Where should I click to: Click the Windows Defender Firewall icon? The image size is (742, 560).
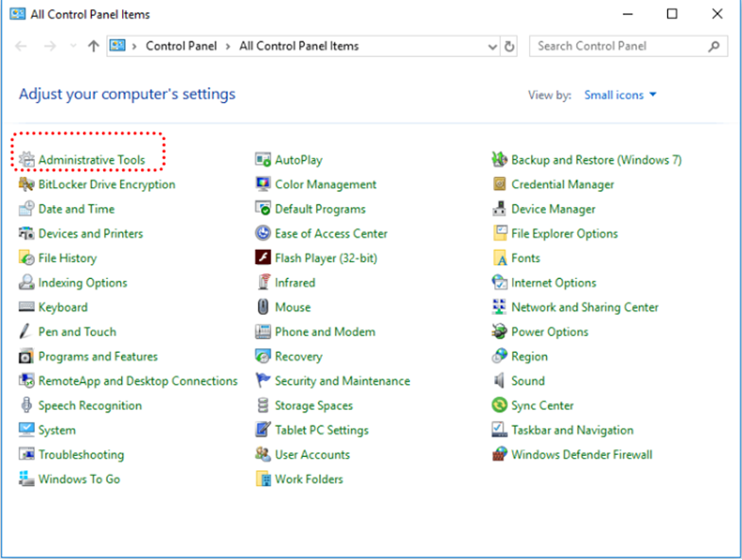tap(500, 455)
